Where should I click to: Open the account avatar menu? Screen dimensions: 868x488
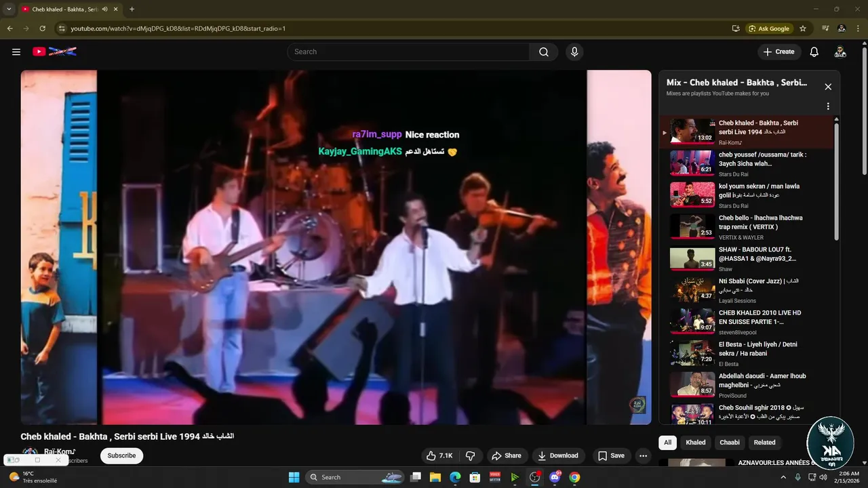(x=840, y=52)
